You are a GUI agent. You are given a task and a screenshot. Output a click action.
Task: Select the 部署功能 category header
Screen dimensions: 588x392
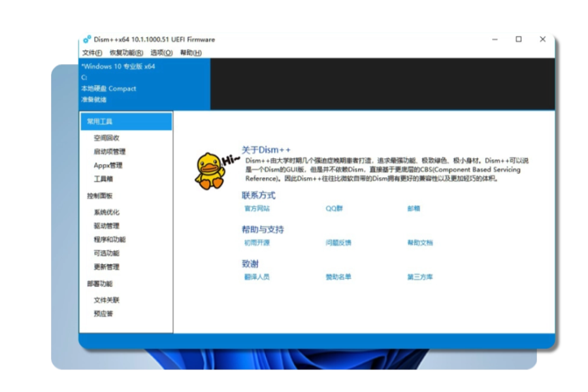point(100,284)
